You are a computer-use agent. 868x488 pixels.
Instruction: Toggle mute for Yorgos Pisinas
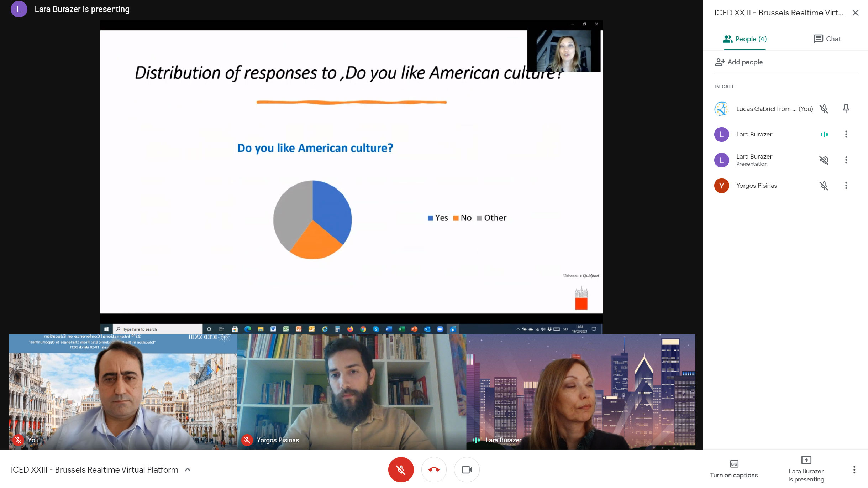coord(824,185)
